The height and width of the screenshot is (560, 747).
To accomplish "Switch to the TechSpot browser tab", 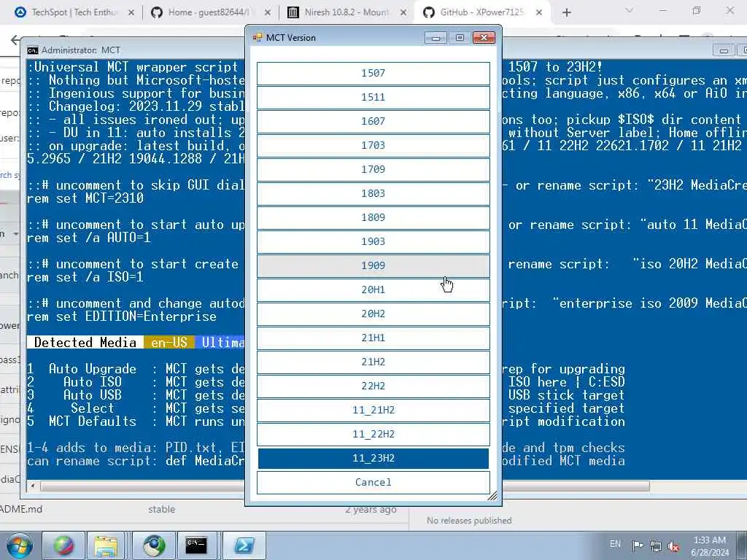I will [73, 12].
